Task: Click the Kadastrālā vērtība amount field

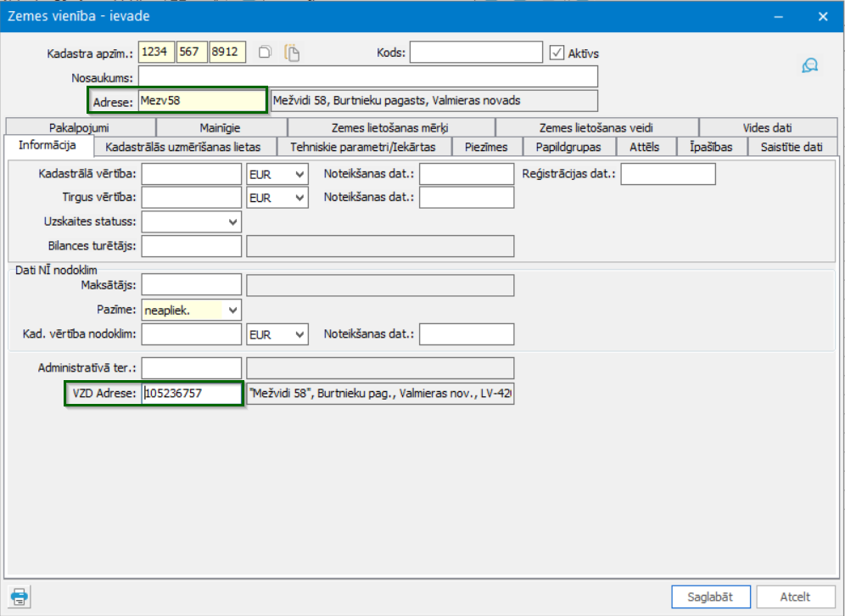Action: [191, 174]
